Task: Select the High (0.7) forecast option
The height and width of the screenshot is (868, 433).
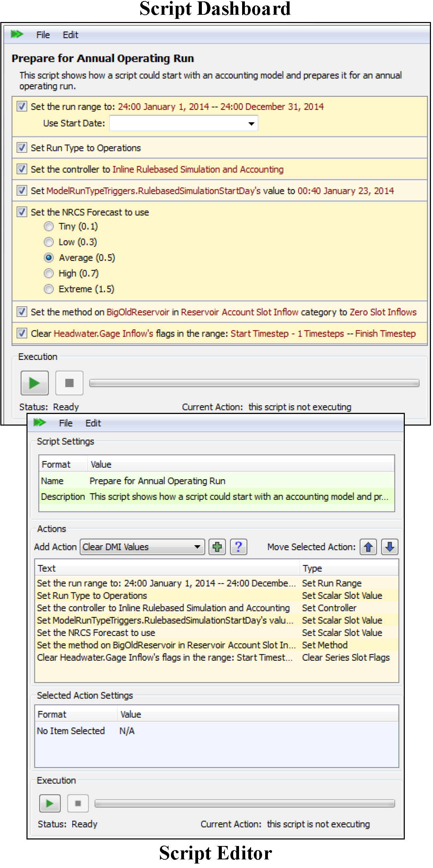Action: click(49, 274)
